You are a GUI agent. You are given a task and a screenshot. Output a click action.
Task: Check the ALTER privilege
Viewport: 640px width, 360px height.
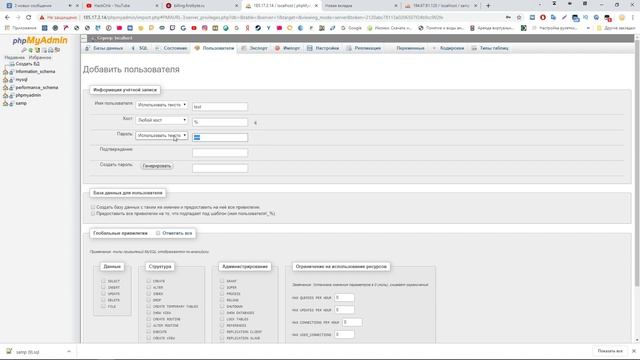pyautogui.click(x=149, y=287)
